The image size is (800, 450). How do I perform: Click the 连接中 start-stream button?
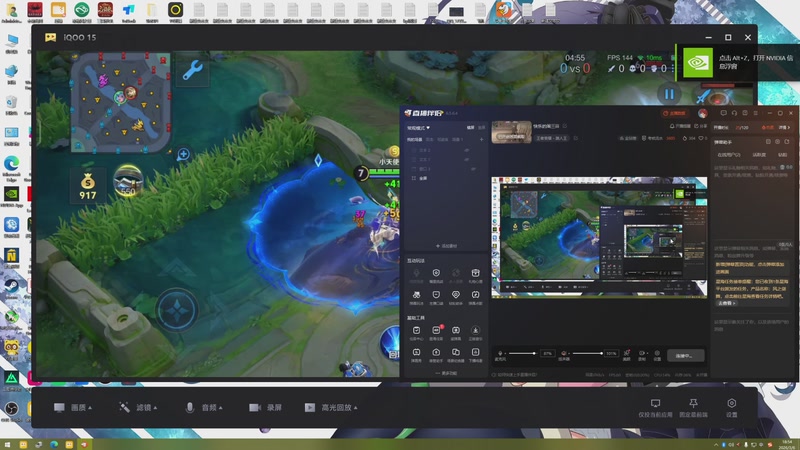[x=686, y=356]
